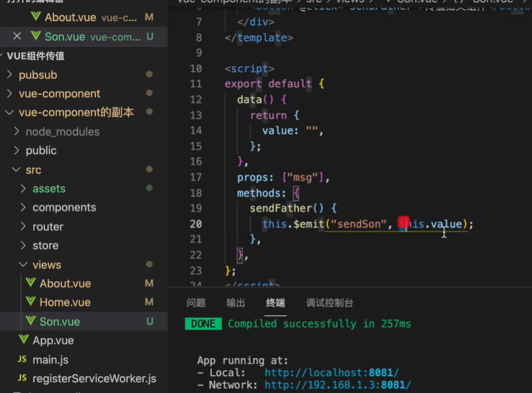Click the Vue icon next to views About.vue
This screenshot has height=393, width=532.
click(x=31, y=282)
